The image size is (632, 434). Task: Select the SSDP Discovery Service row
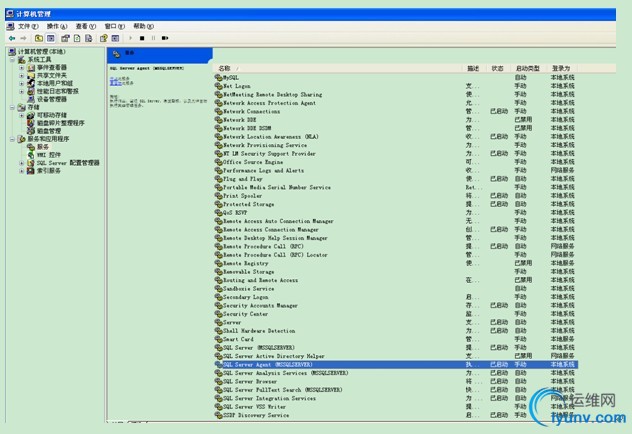click(x=396, y=415)
